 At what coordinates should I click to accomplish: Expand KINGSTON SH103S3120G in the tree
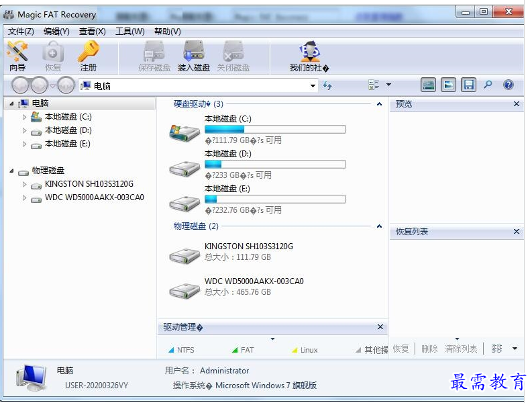24,184
